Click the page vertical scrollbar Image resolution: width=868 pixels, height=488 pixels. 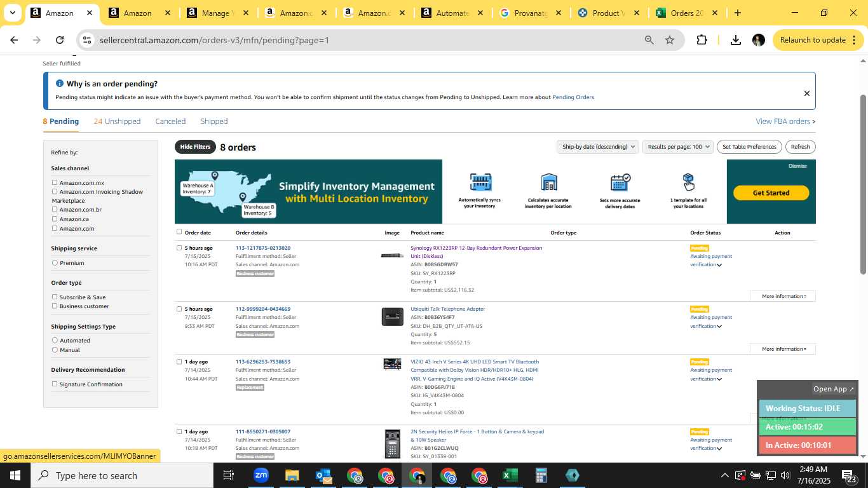click(863, 185)
